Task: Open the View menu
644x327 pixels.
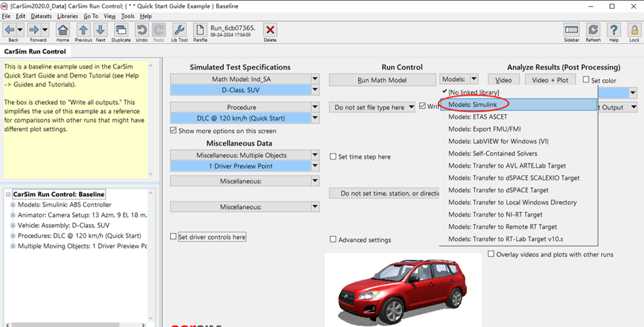Action: (x=110, y=16)
